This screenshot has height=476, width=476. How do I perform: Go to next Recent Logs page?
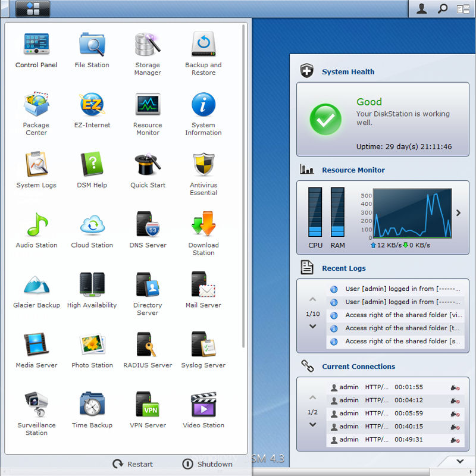point(313,326)
